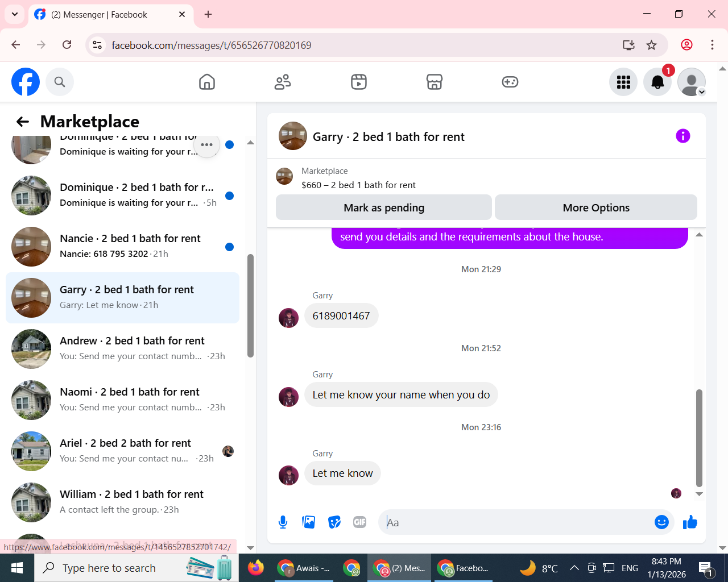Click the conversation list scrollbar thumb

click(250, 306)
